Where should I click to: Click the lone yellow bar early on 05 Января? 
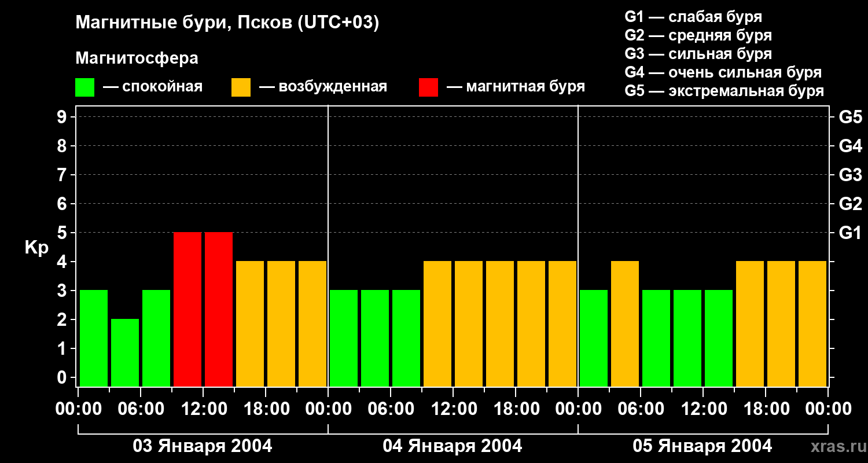pos(625,324)
